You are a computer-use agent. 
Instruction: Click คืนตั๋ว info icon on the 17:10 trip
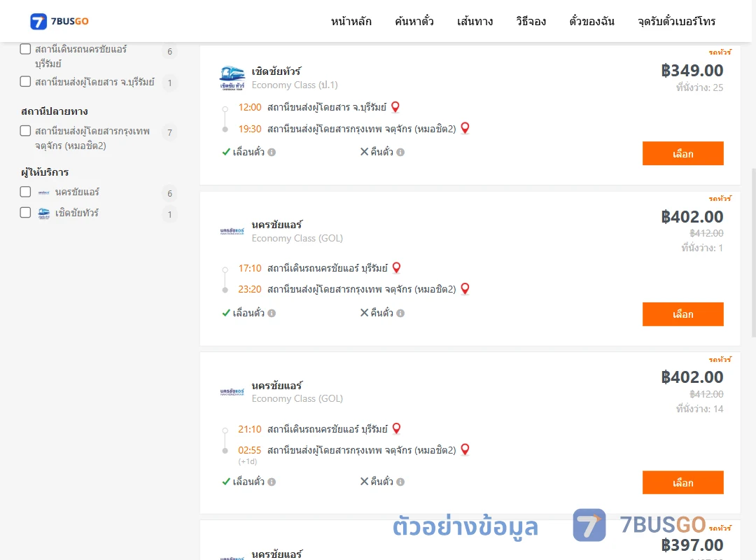click(x=400, y=314)
